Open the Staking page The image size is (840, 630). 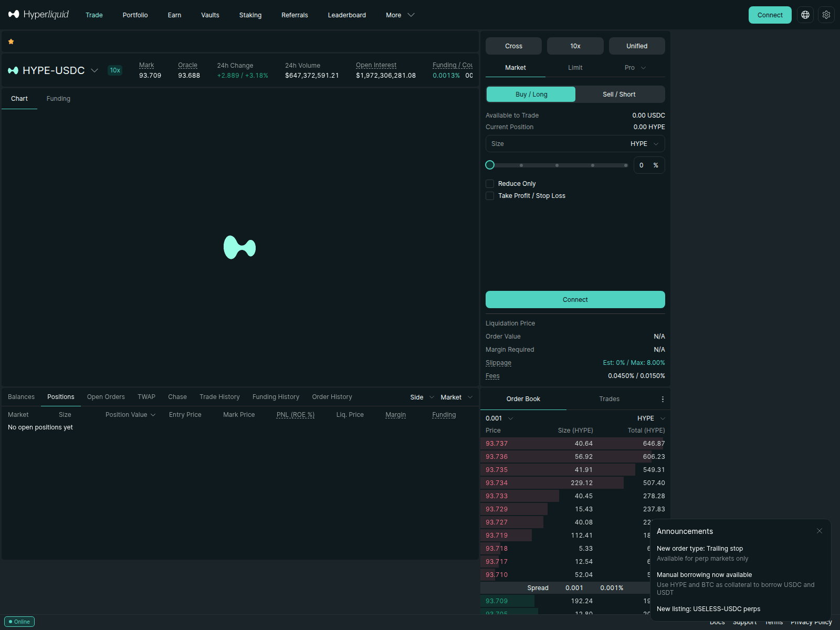pyautogui.click(x=250, y=15)
